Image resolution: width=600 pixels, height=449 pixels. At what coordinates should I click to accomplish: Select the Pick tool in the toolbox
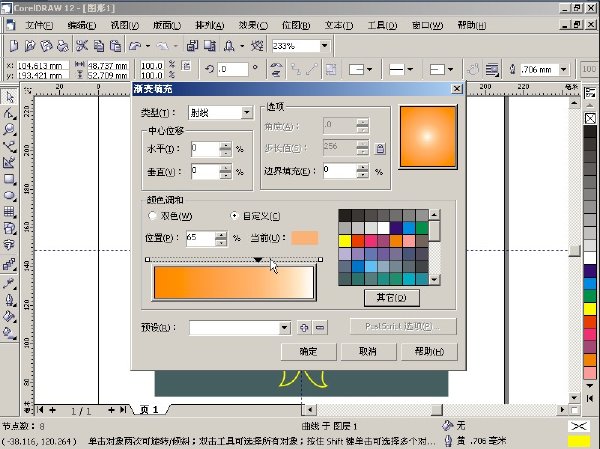pyautogui.click(x=9, y=97)
